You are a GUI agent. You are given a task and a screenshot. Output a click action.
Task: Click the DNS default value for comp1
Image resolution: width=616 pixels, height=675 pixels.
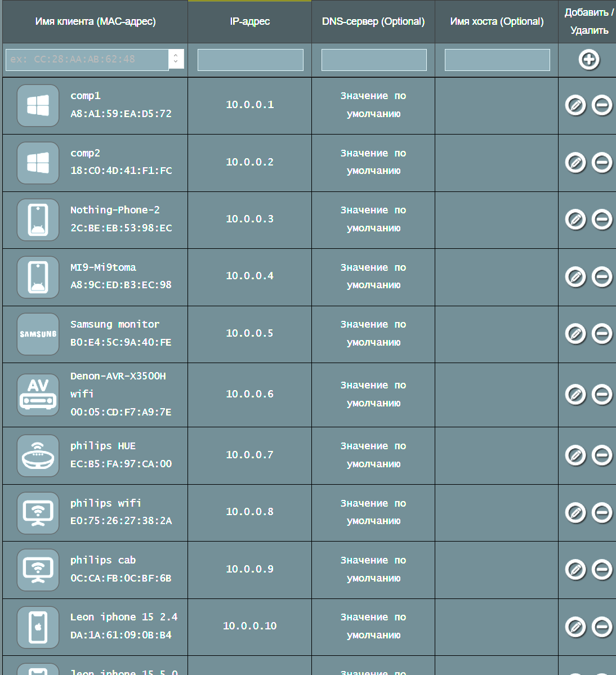tap(373, 105)
